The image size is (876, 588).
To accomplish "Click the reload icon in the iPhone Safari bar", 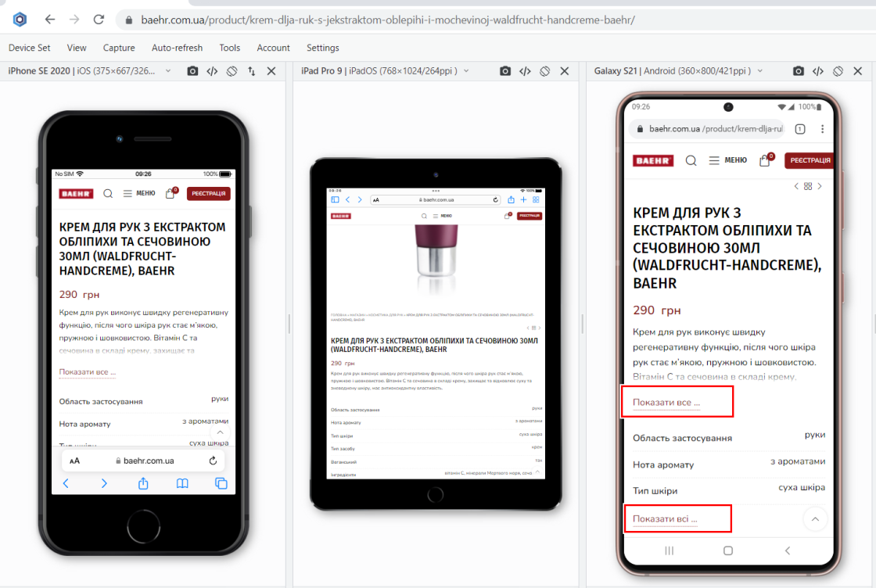I will (213, 461).
